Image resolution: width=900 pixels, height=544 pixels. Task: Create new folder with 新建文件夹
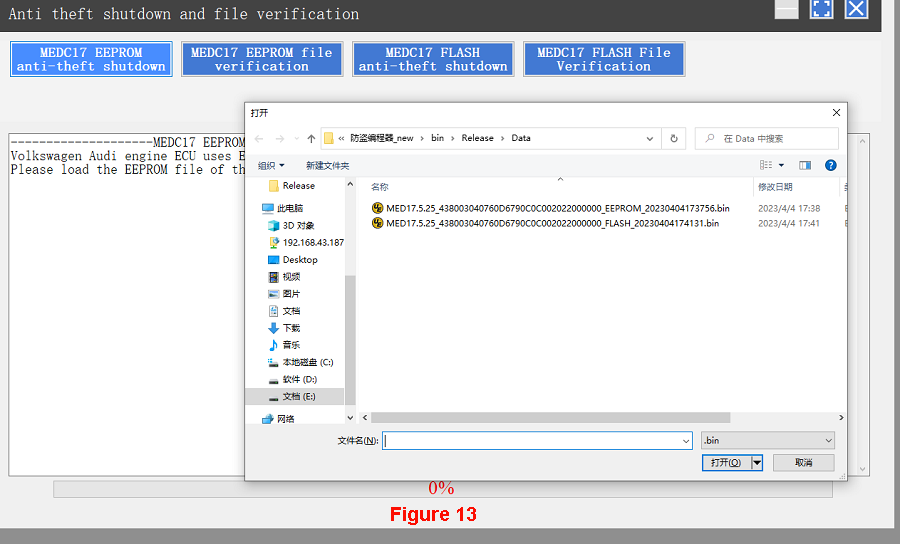point(327,166)
